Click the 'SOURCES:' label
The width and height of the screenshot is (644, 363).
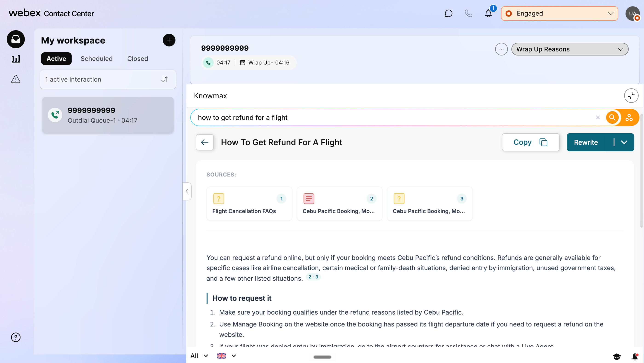click(221, 175)
